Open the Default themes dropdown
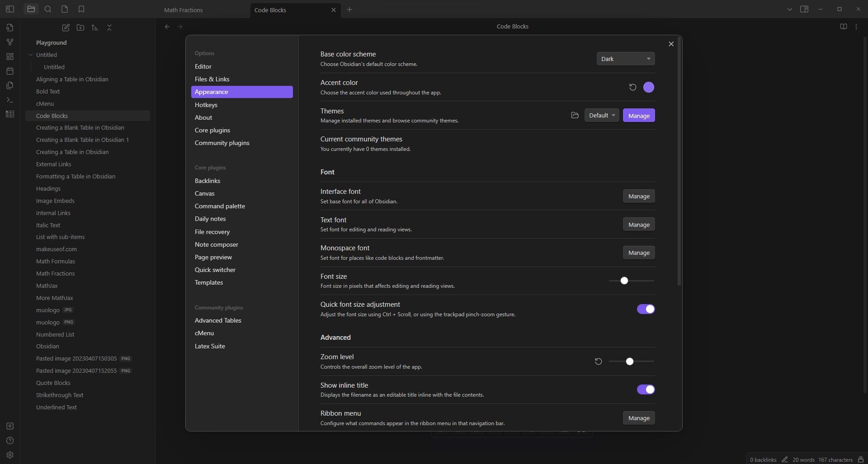The width and height of the screenshot is (868, 464). [x=601, y=115]
